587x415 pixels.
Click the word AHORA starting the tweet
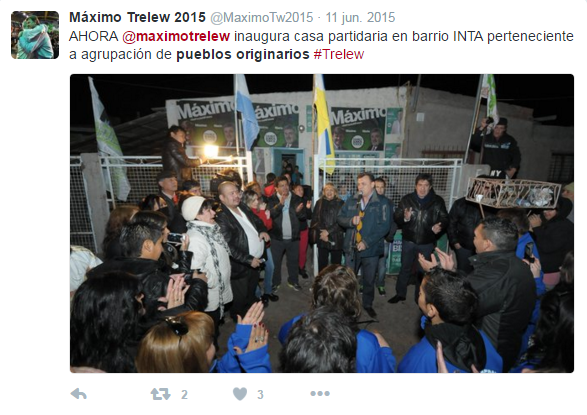94,36
